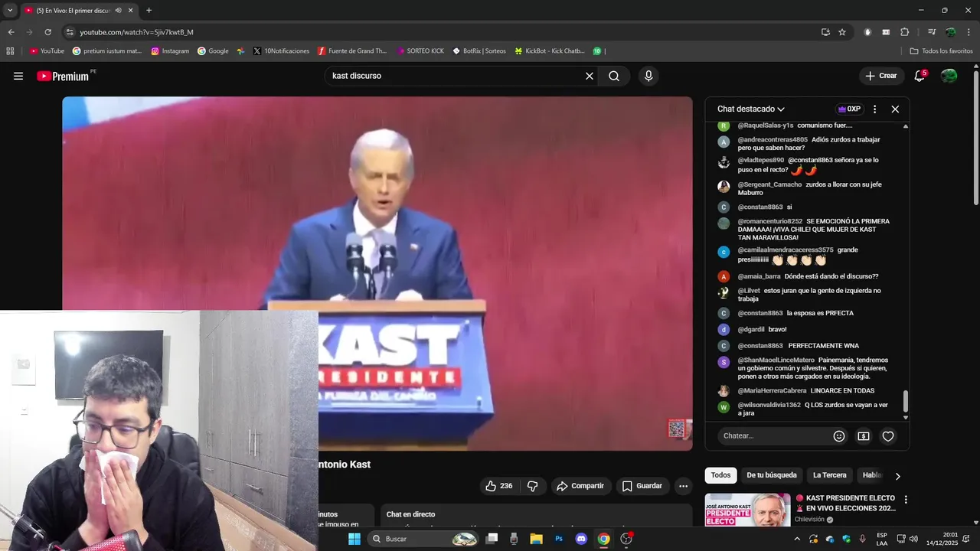Open the YouTube guide hamburger menu
Image resolution: width=980 pixels, height=551 pixels.
(x=18, y=76)
